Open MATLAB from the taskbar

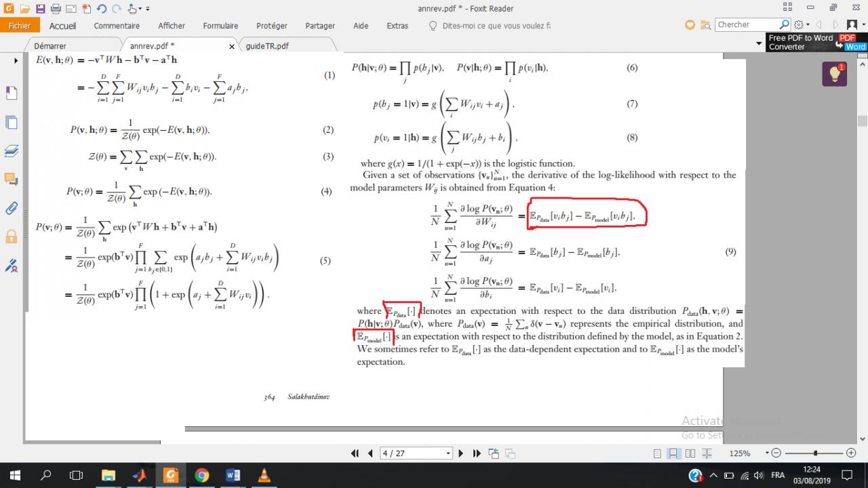139,474
